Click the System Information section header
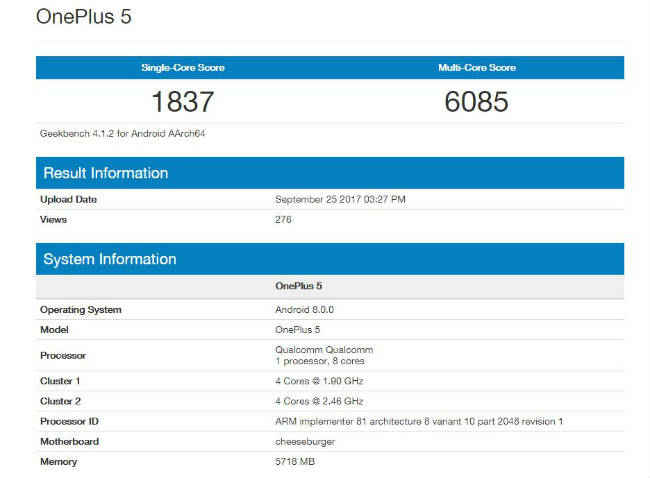The width and height of the screenshot is (650, 478). point(330,259)
